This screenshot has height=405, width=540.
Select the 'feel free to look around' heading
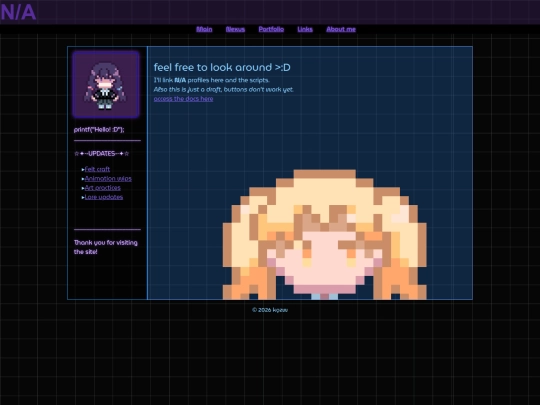coord(222,67)
